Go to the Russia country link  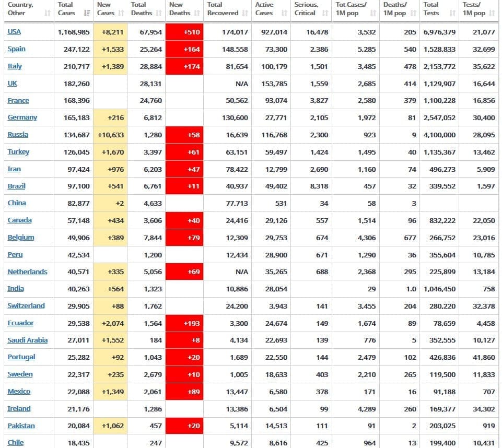pos(18,135)
